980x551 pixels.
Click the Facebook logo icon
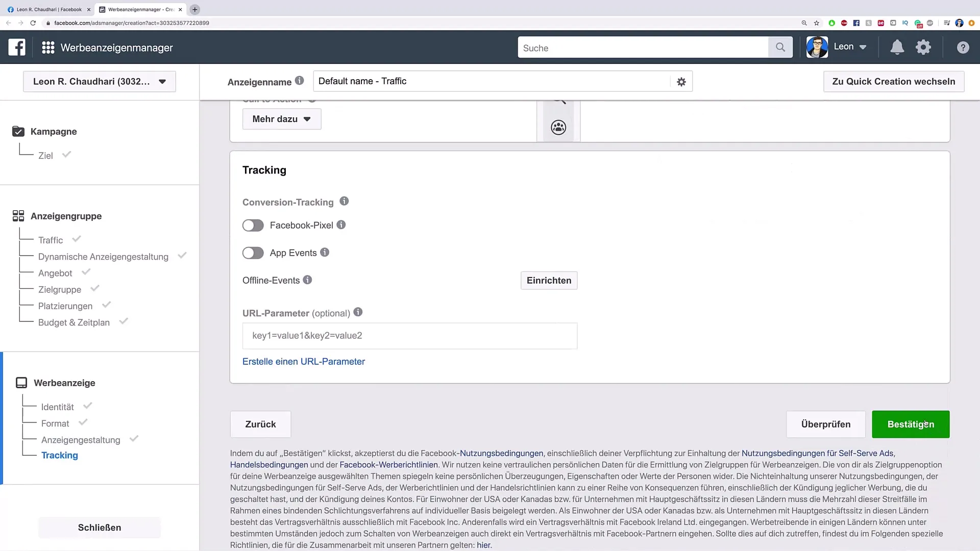(x=17, y=47)
